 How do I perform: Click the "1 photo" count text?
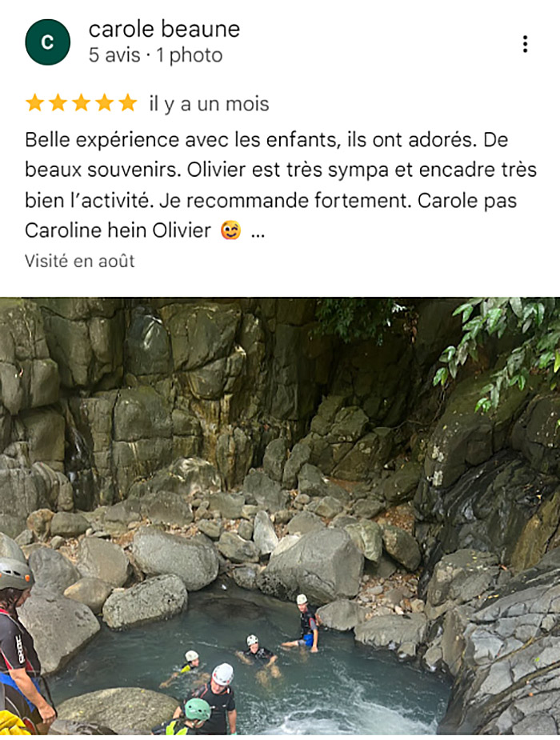[x=189, y=55]
